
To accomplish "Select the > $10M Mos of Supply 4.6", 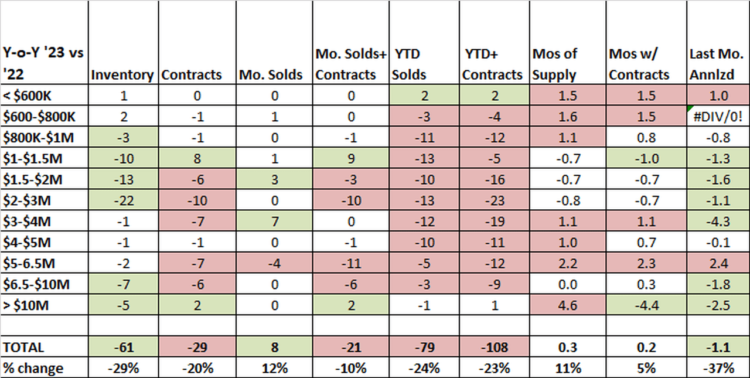I will click(x=567, y=305).
